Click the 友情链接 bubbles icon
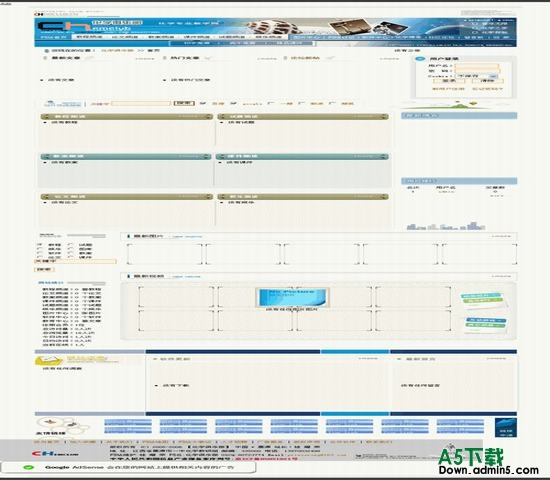This screenshot has height=480, width=550. pos(62,426)
